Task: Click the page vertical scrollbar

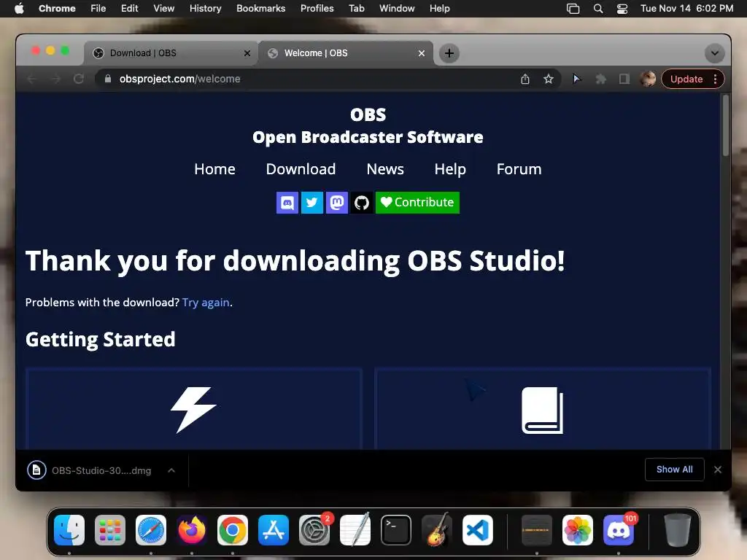Action: click(x=726, y=125)
